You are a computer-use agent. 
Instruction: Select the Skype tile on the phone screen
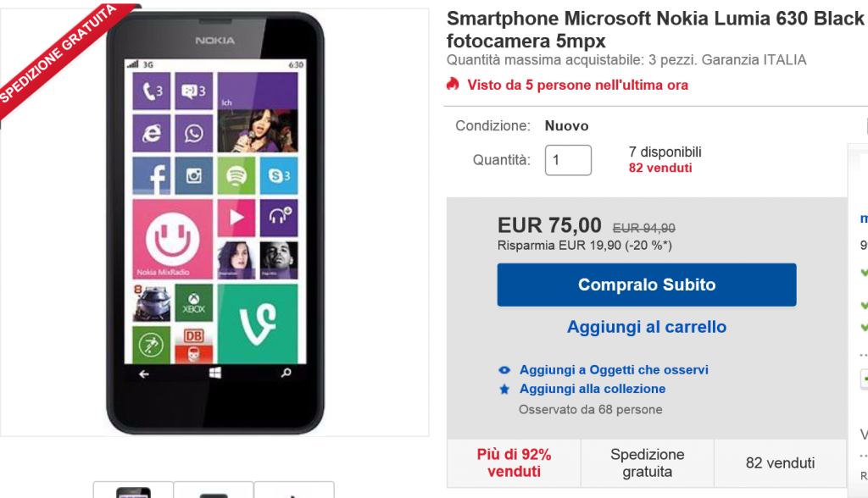click(x=277, y=176)
